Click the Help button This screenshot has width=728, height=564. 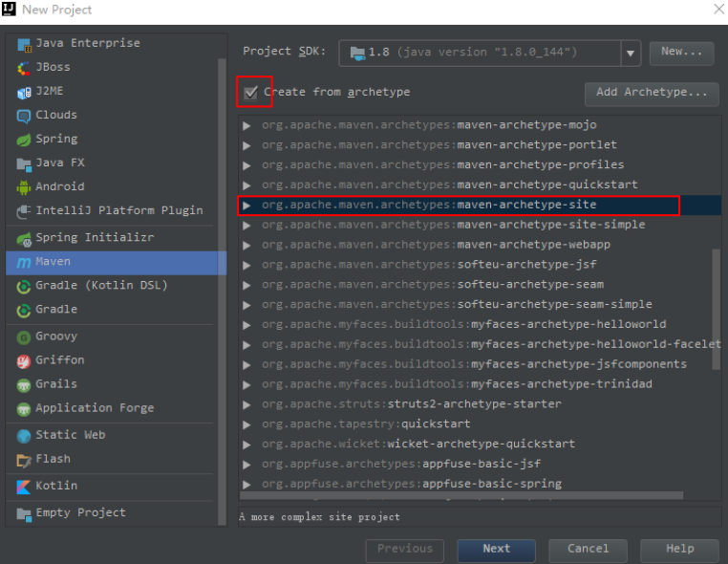[x=679, y=549]
